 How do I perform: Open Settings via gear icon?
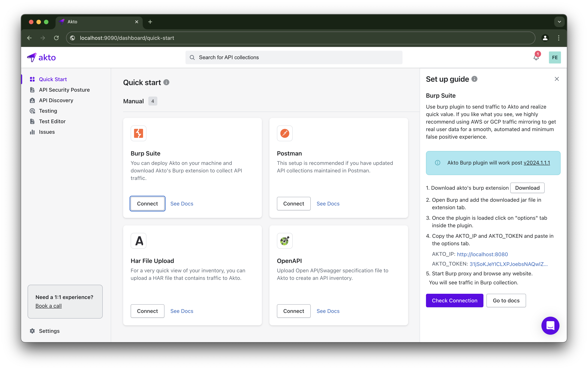pyautogui.click(x=32, y=331)
